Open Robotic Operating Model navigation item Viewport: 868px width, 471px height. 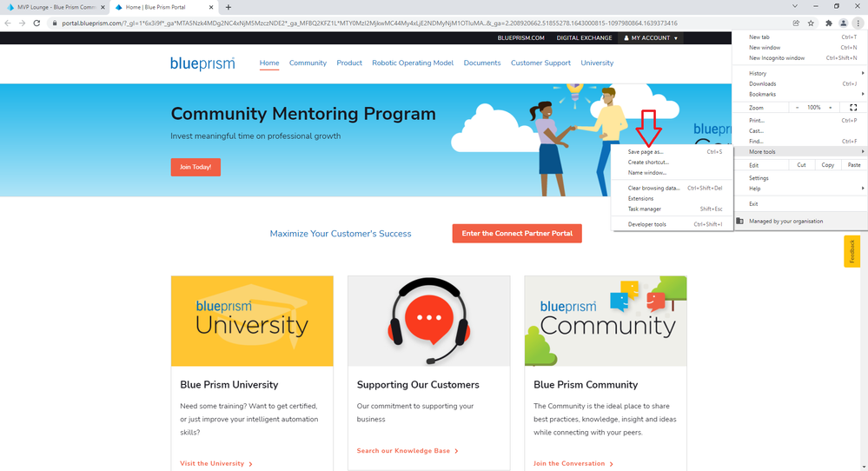413,63
